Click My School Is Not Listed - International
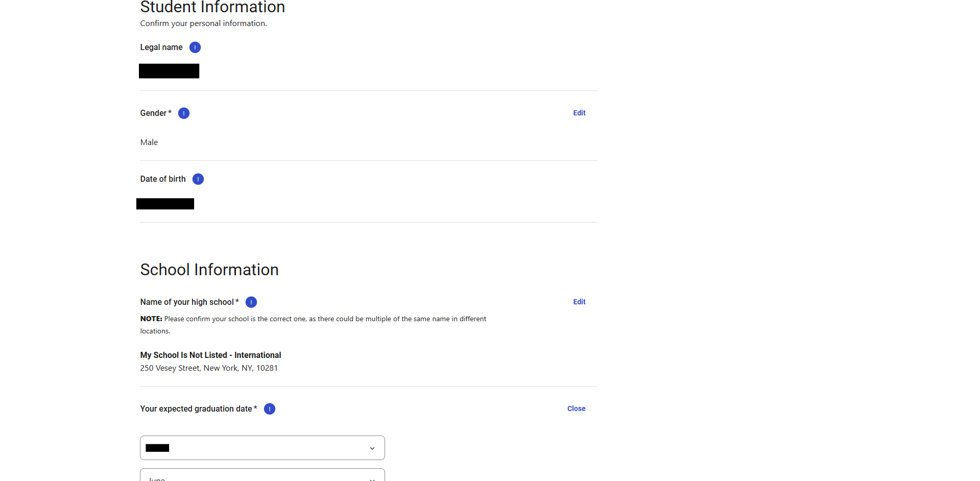Image resolution: width=980 pixels, height=481 pixels. (210, 355)
